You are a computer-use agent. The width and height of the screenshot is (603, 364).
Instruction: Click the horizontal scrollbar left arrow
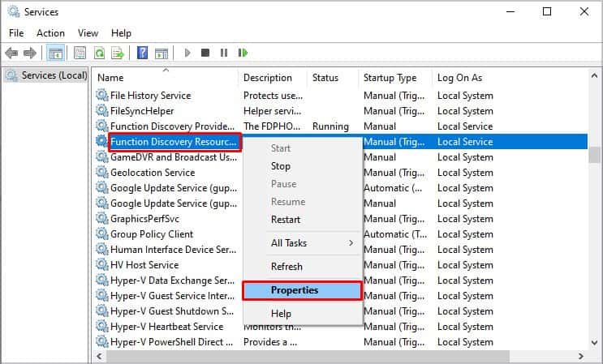99,356
